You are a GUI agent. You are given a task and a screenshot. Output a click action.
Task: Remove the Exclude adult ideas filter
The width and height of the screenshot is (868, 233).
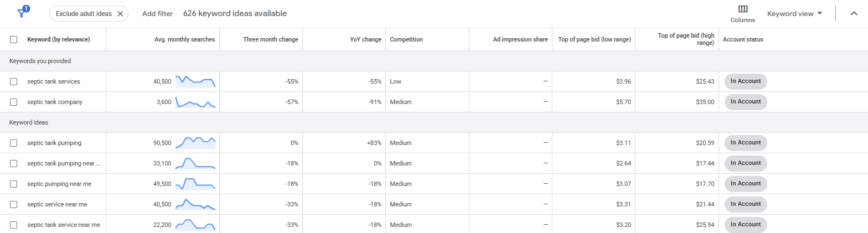point(120,14)
